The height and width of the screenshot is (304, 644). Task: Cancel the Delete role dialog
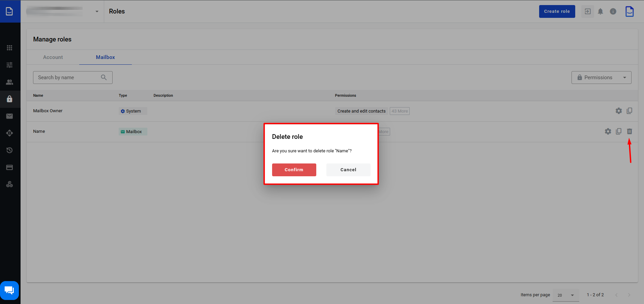(348, 170)
